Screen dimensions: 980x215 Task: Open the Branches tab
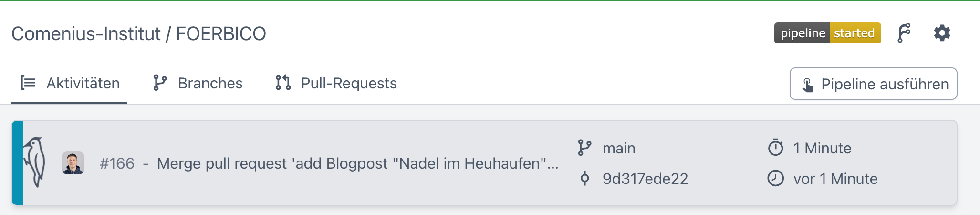coord(198,84)
